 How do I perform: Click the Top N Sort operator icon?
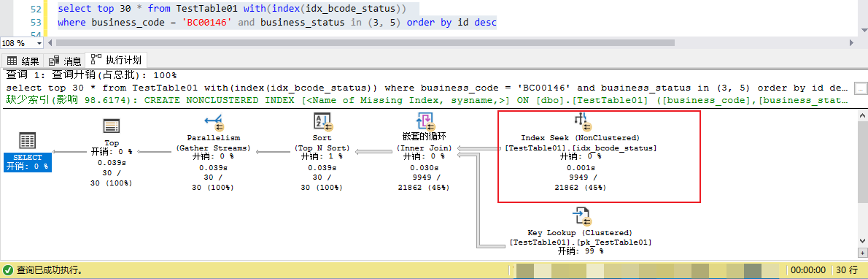tap(322, 123)
